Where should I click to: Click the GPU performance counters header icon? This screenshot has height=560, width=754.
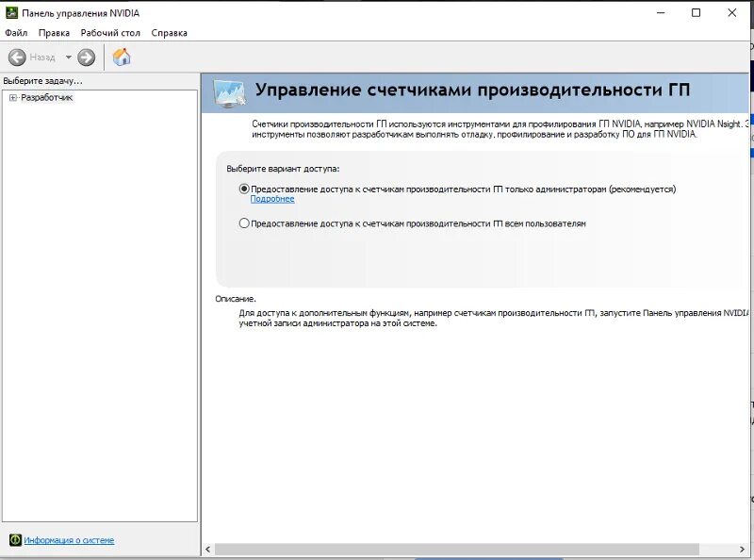click(229, 92)
